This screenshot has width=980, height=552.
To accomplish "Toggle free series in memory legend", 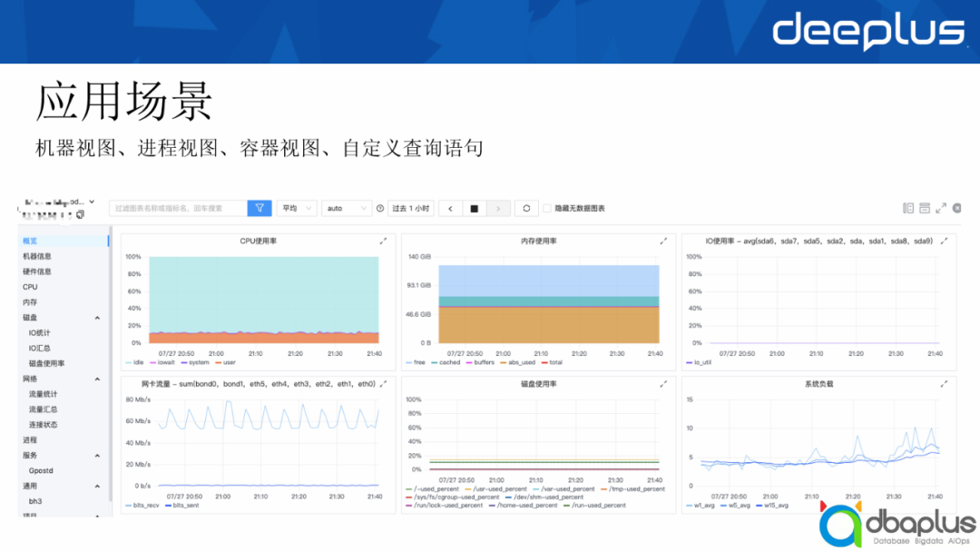I will (416, 362).
